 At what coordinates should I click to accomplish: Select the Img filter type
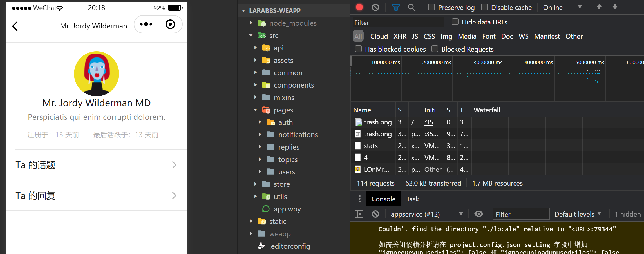tap(446, 36)
